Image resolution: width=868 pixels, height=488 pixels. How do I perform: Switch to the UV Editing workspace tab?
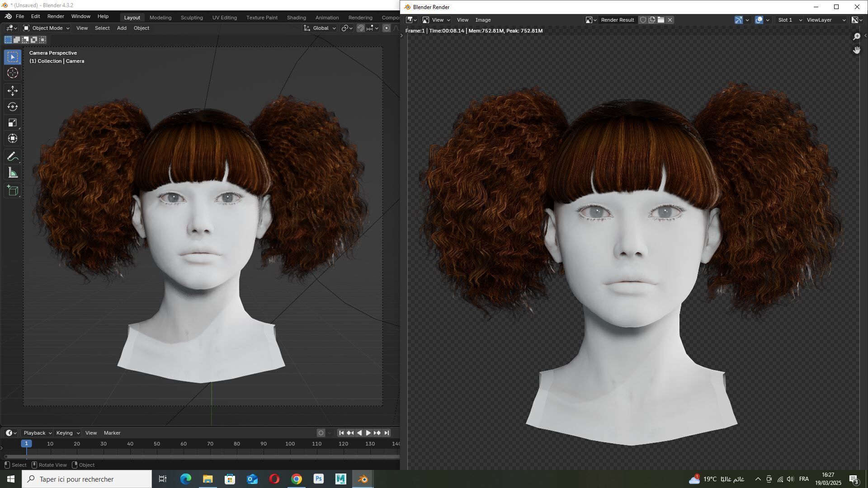click(225, 18)
